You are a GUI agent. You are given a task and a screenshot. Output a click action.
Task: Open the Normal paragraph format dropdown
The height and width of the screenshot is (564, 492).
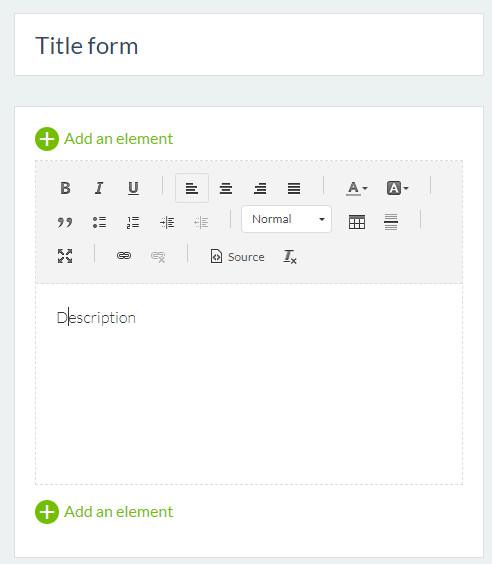click(287, 219)
